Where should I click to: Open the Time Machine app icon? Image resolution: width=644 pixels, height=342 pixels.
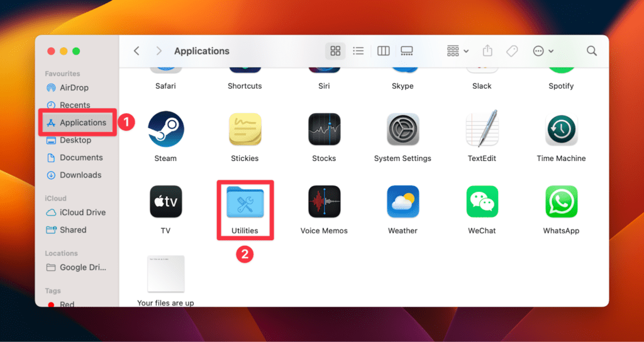pos(561,129)
